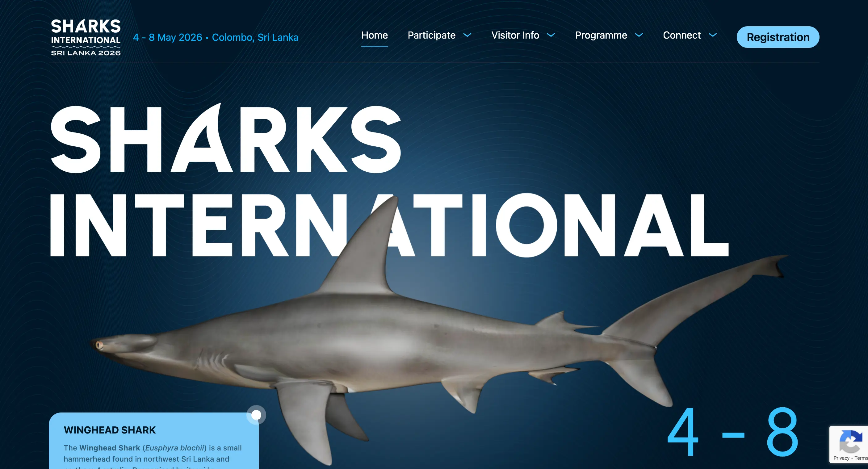This screenshot has width=868, height=469.
Task: Click the Registration button
Action: (778, 37)
